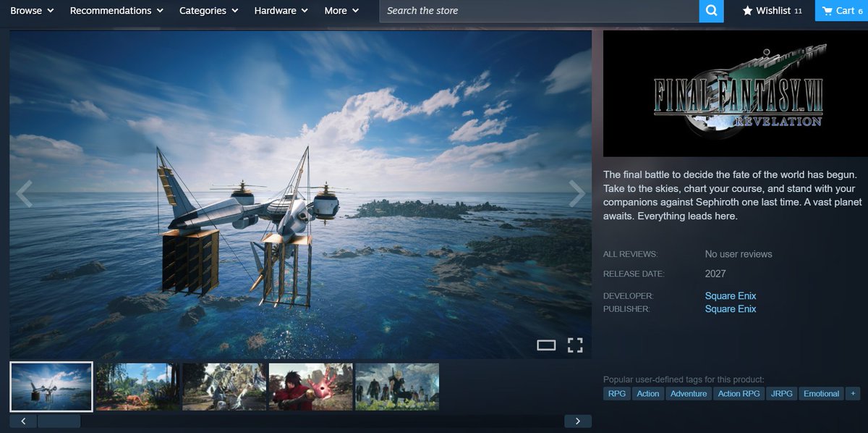Click the Final Fantasy VII Revelation banner
868x433 pixels.
click(x=736, y=94)
